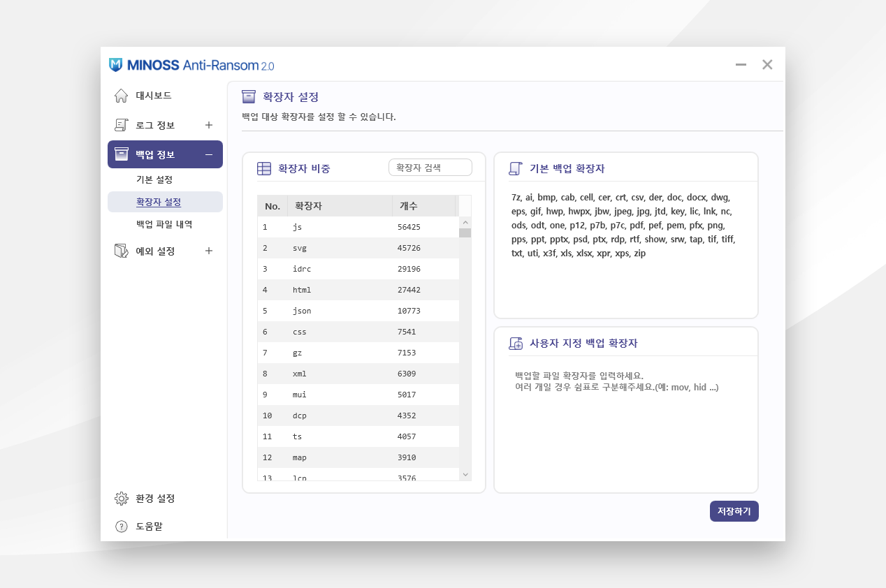Select the dcp extension row
This screenshot has width=886, height=588.
click(x=358, y=416)
